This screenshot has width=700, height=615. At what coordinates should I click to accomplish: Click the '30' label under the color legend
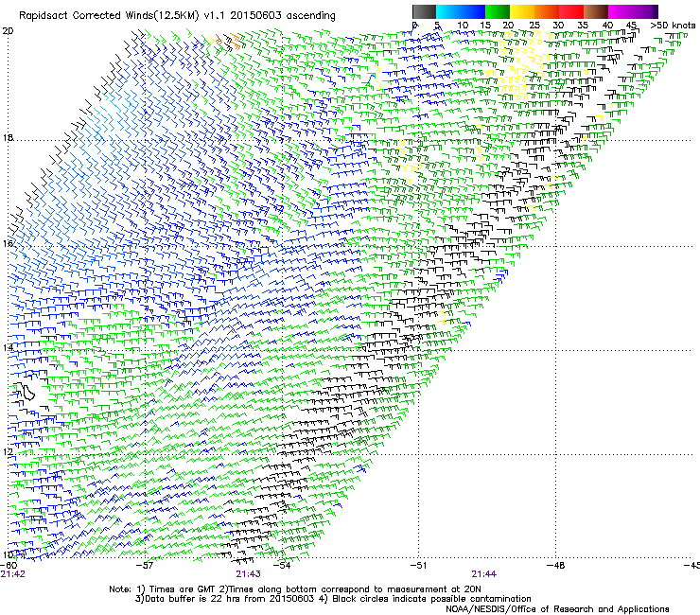tap(558, 26)
